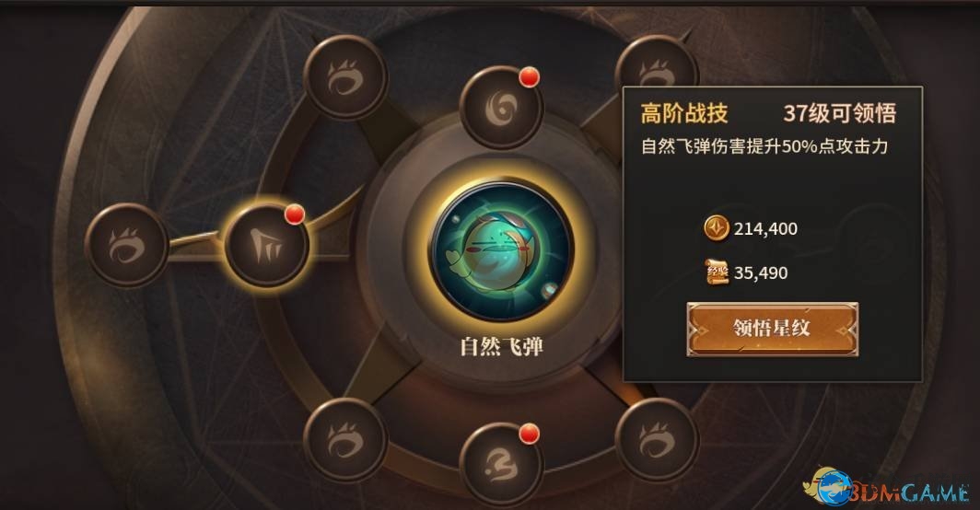
Task: Choose the upper-left claw rune node
Action: (x=345, y=77)
